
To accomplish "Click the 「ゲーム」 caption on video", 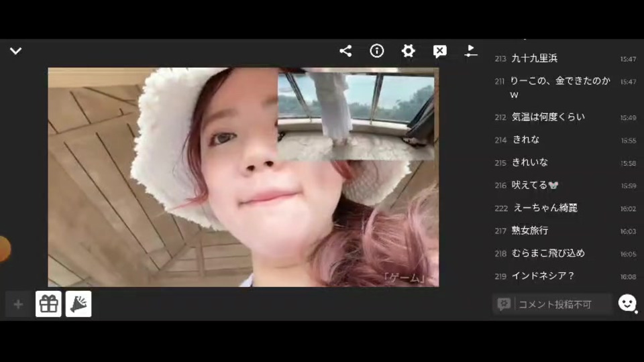I will point(404,278).
